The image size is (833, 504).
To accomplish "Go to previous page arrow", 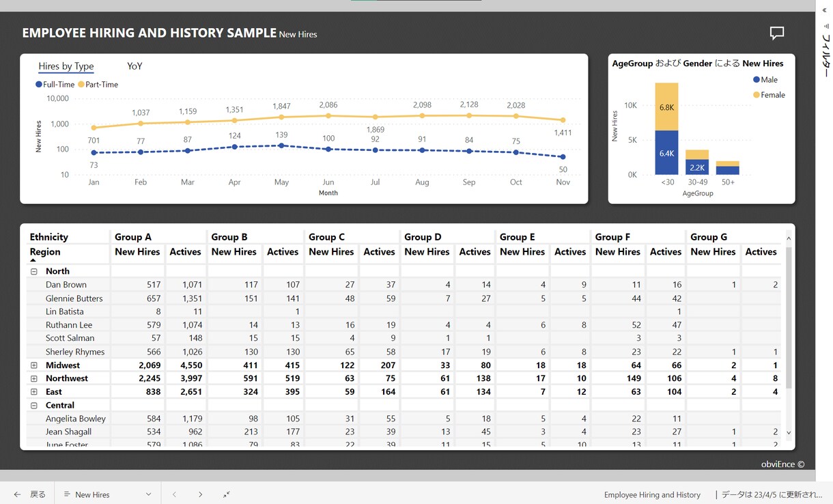I will [174, 494].
